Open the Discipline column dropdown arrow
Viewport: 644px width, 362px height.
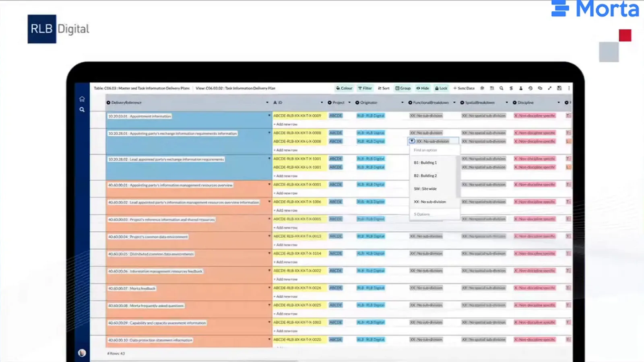click(x=559, y=103)
